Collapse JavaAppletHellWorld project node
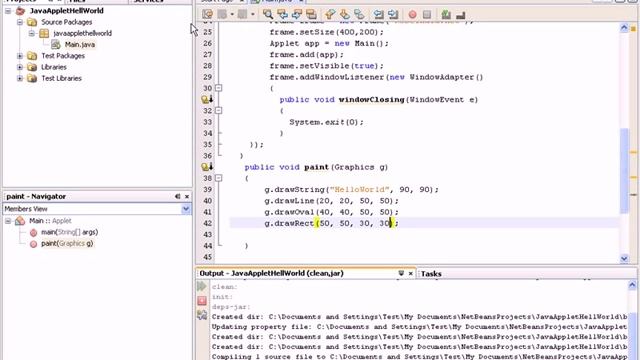640x360 pixels. pyautogui.click(x=8, y=11)
